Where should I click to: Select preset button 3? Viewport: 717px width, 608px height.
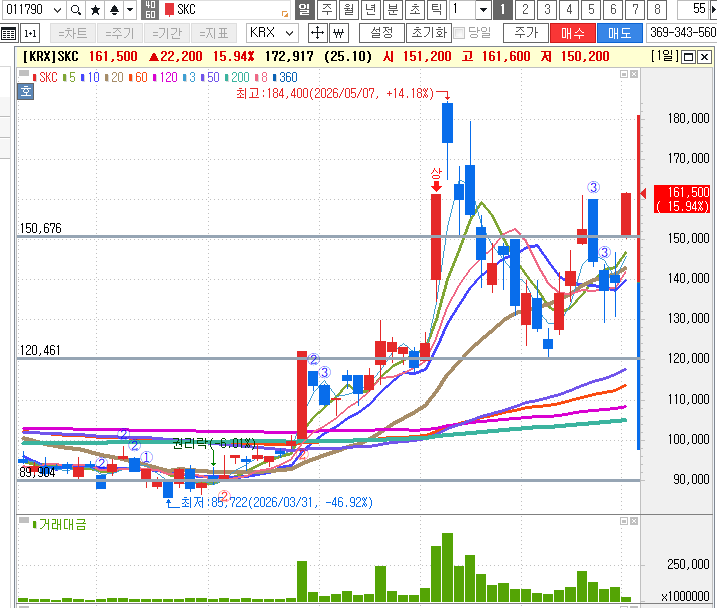coord(547,9)
